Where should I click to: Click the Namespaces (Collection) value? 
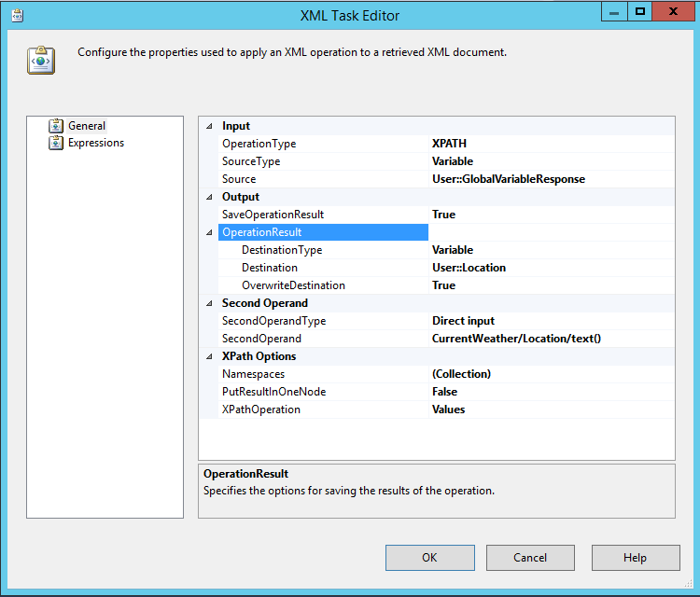461,374
